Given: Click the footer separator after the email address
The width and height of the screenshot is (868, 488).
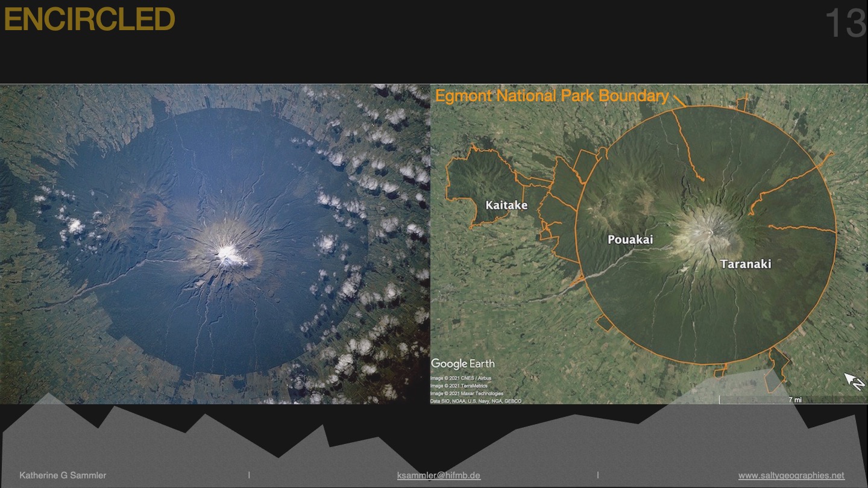Looking at the screenshot, I should (x=598, y=475).
